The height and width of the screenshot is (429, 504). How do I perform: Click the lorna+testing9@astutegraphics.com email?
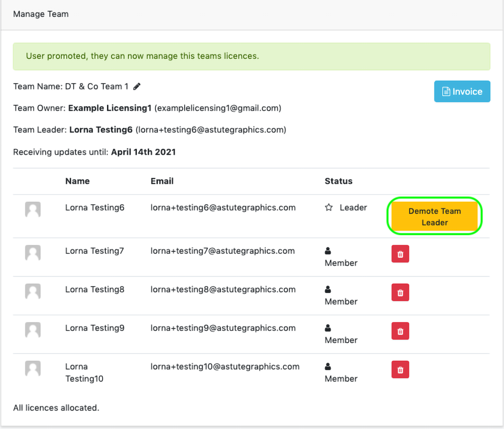223,328
